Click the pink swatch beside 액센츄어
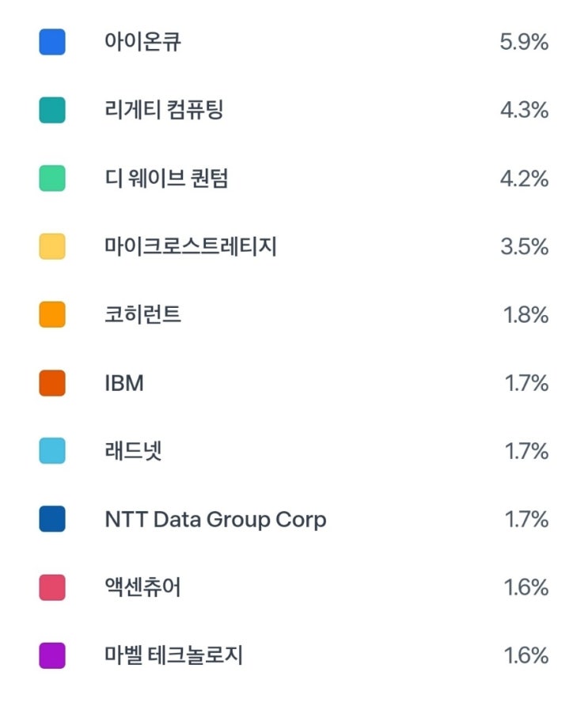Screen dimensions: 588x721 coord(52,587)
